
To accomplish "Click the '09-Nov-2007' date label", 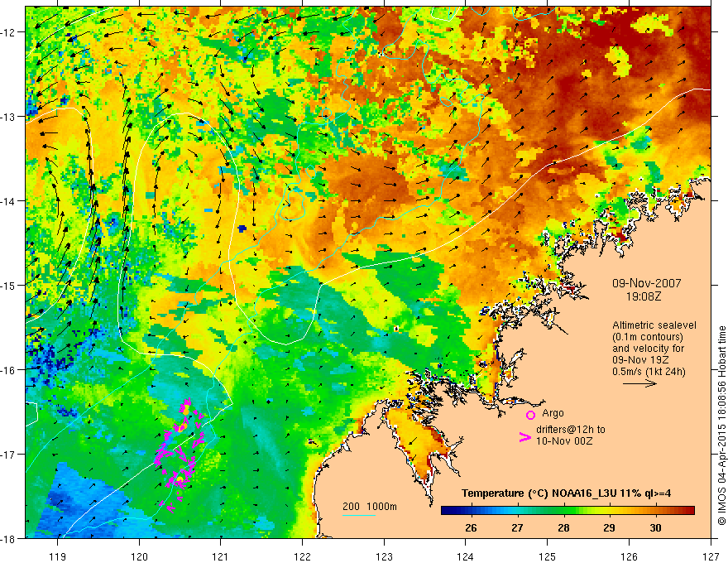I will (647, 283).
